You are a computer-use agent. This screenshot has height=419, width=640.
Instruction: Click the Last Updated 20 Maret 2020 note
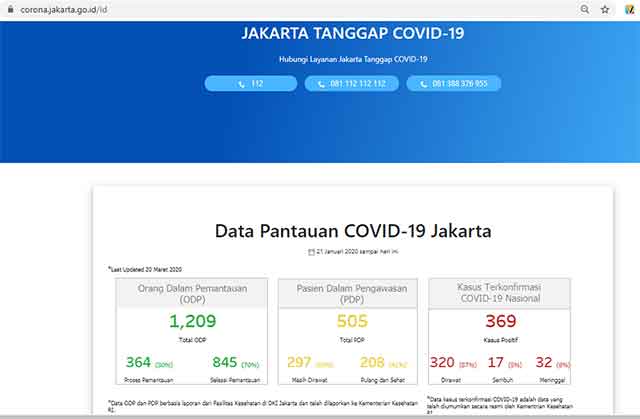[145, 269]
